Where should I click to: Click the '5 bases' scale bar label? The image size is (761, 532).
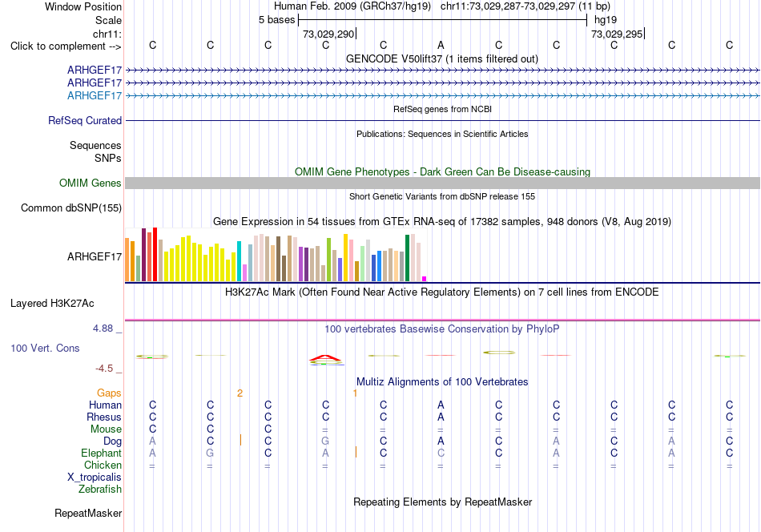point(276,20)
